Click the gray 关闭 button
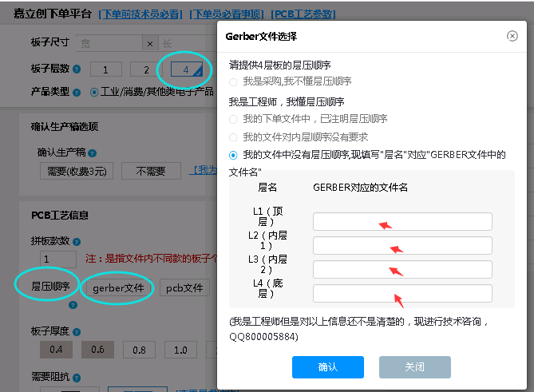This screenshot has width=534, height=392. coord(414,367)
